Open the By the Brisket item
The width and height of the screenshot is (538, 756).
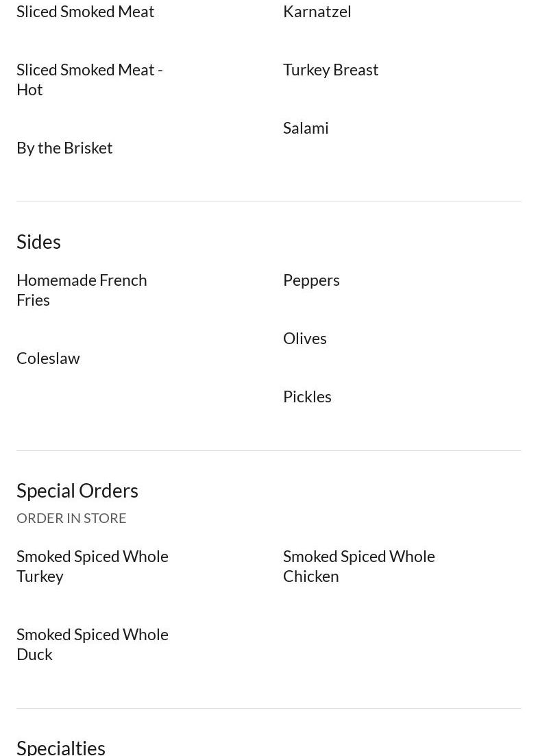[x=64, y=148]
